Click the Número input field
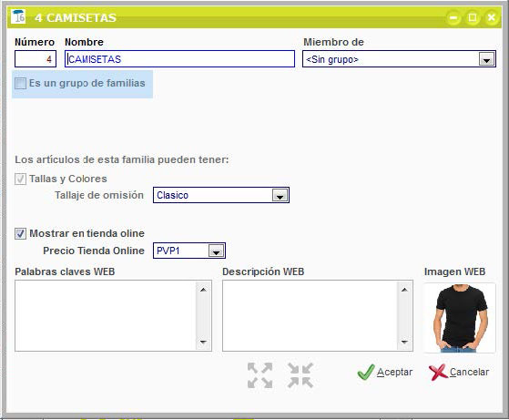 pyautogui.click(x=36, y=59)
